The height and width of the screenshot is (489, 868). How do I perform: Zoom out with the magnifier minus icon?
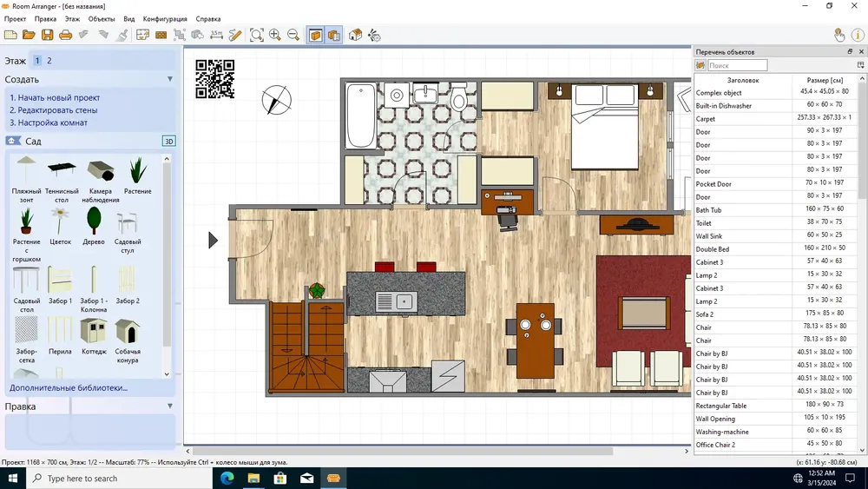pyautogui.click(x=293, y=35)
